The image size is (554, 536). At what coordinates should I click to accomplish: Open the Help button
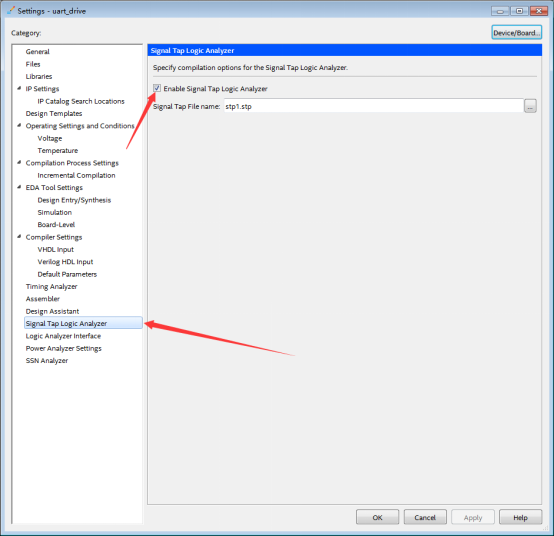coord(520,517)
